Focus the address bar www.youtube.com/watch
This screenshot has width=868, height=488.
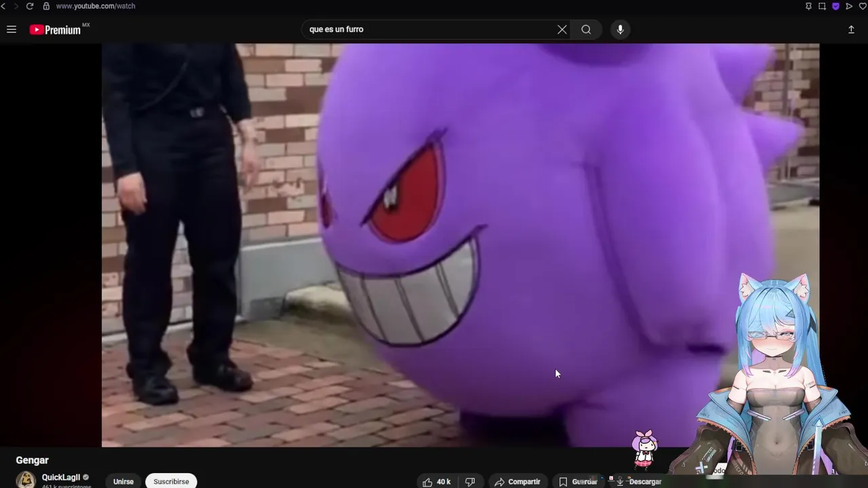click(96, 6)
